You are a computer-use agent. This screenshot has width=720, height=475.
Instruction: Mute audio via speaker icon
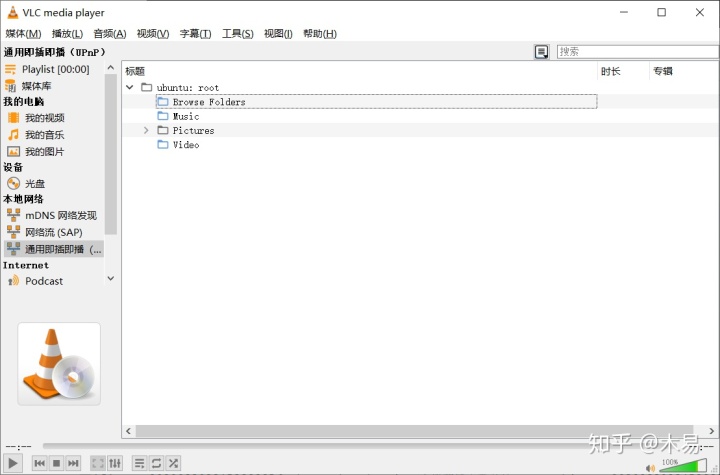point(651,469)
